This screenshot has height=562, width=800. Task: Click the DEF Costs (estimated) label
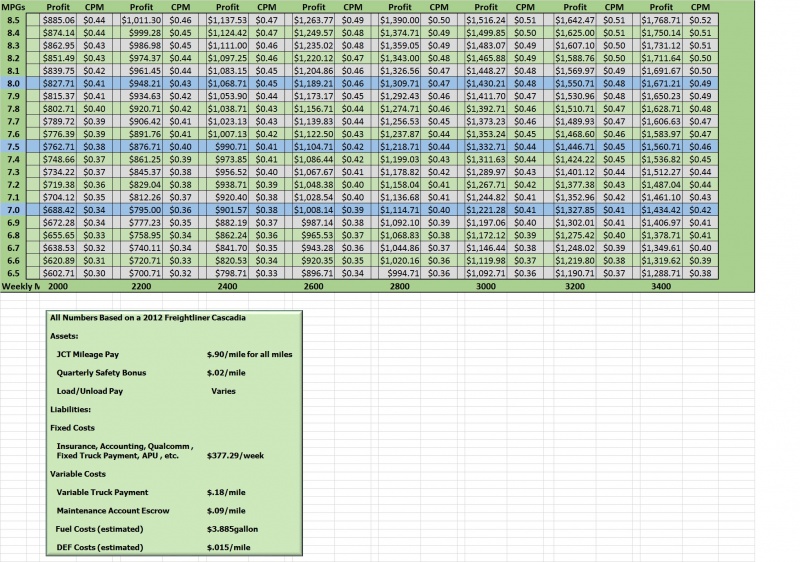point(100,547)
